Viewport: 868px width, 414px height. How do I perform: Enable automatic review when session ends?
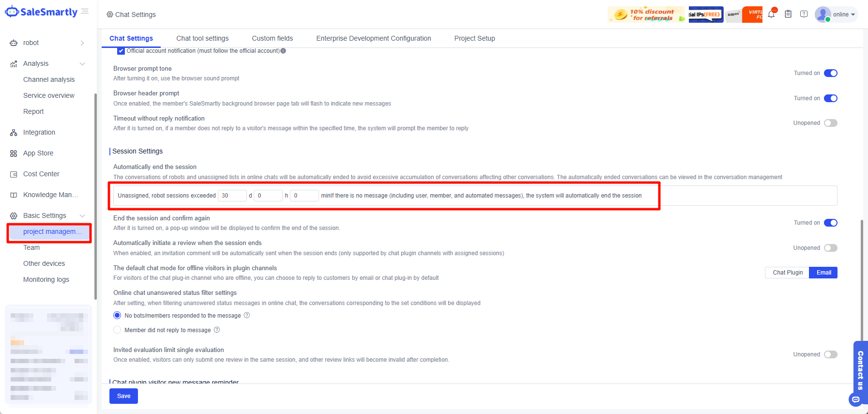pyautogui.click(x=831, y=248)
